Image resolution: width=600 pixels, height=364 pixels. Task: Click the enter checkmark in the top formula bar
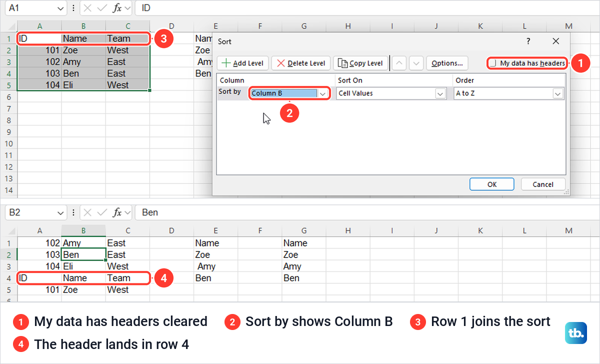click(x=102, y=8)
